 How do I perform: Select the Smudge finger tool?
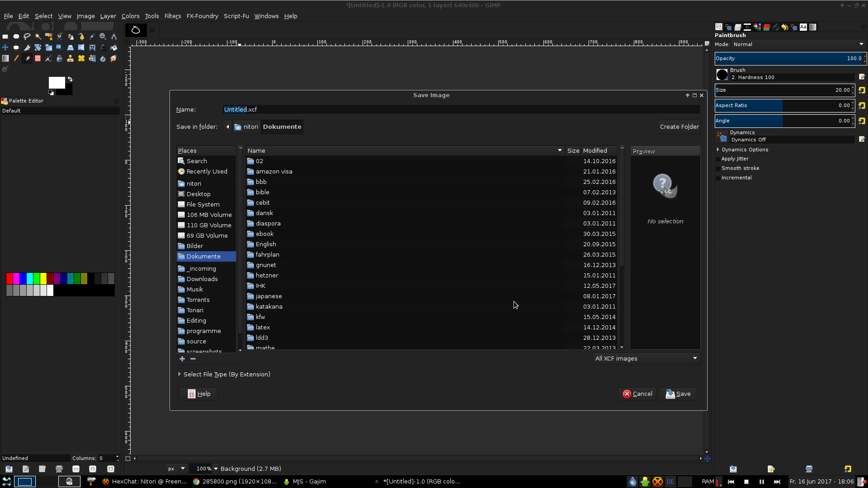pos(114,58)
